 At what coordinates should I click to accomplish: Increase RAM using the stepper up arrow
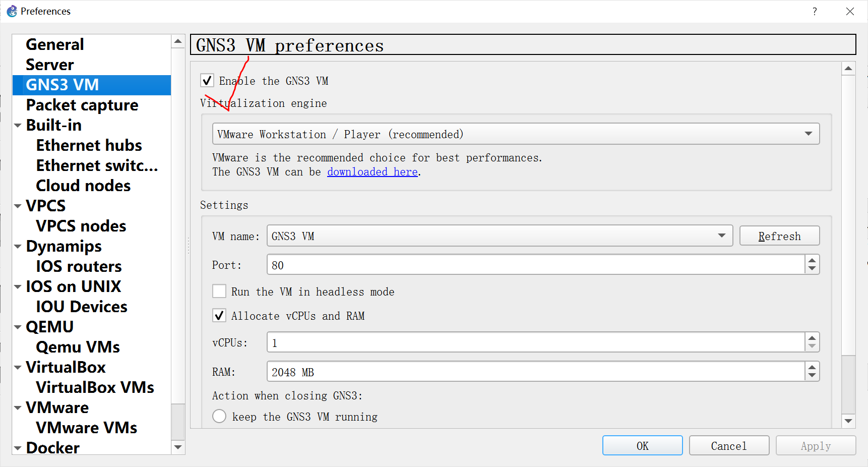click(x=812, y=368)
